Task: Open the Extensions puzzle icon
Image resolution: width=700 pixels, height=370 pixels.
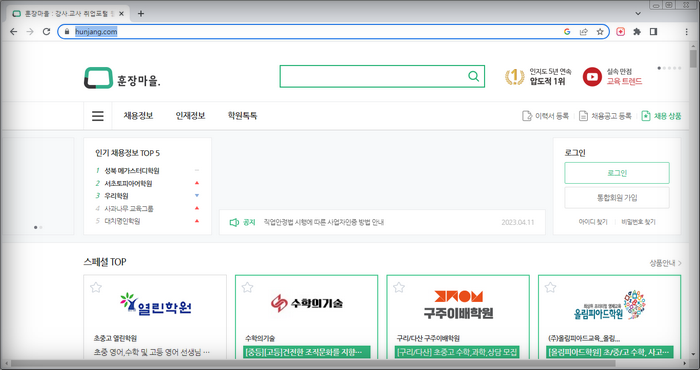Action: point(637,32)
